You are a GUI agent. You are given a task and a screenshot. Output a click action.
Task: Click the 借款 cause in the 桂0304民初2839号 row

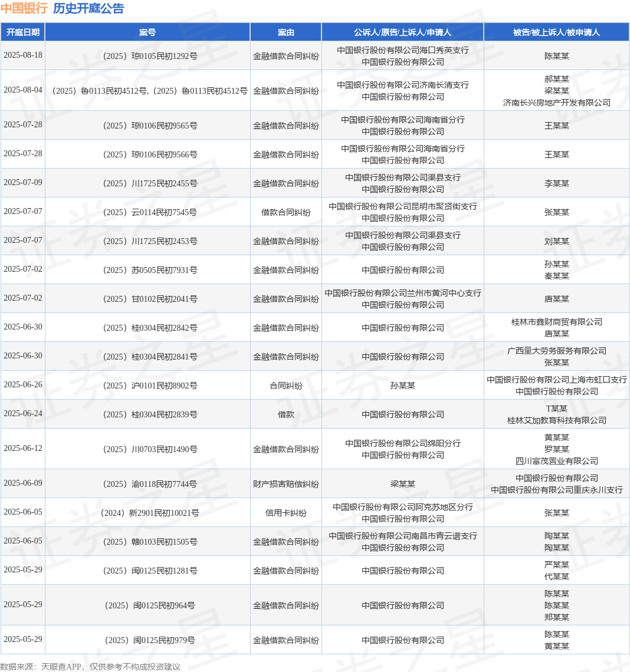286,414
